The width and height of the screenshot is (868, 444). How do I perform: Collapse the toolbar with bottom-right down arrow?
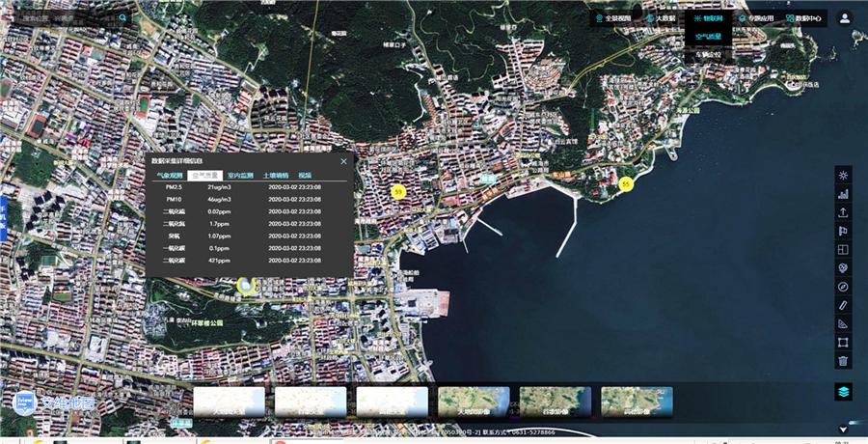coord(843,429)
